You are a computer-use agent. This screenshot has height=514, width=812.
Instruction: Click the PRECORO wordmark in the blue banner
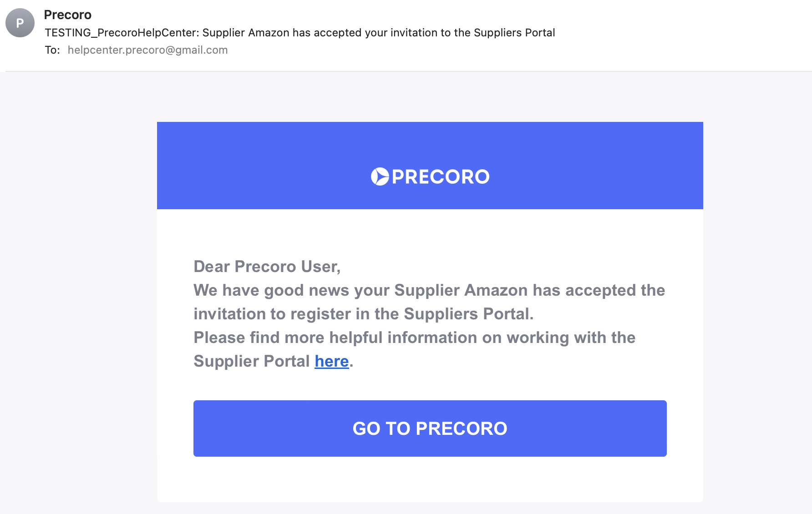coord(441,177)
